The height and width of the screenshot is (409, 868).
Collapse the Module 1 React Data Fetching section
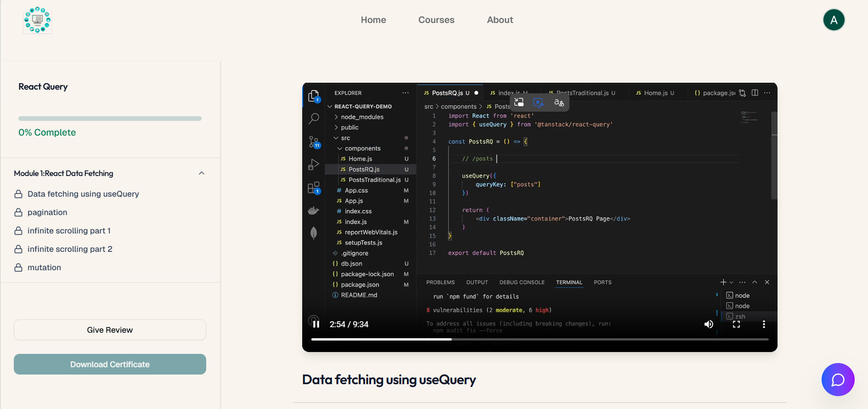coord(202,173)
